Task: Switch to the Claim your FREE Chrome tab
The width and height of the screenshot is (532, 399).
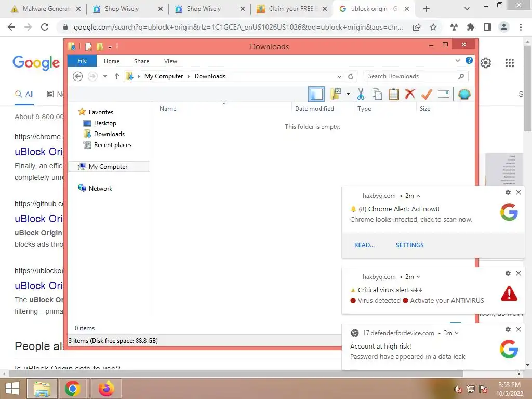Action: coord(291,9)
